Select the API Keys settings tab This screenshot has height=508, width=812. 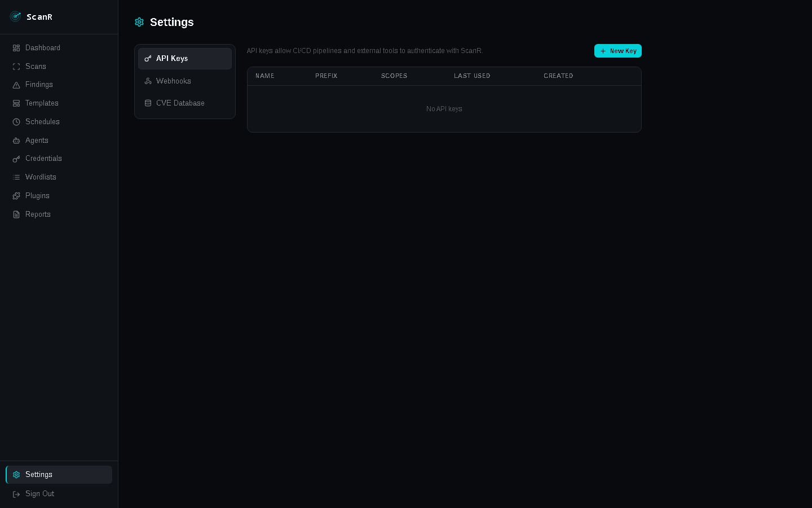(x=185, y=59)
